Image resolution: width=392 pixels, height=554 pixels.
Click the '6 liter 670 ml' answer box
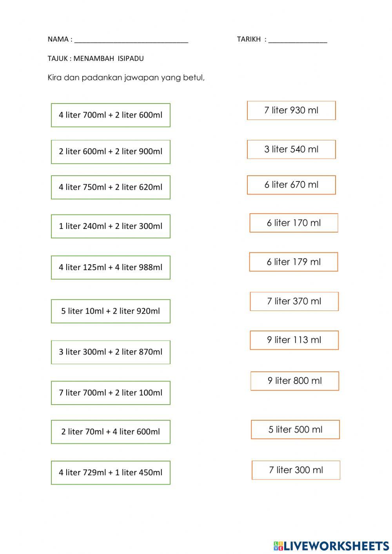[x=291, y=185]
